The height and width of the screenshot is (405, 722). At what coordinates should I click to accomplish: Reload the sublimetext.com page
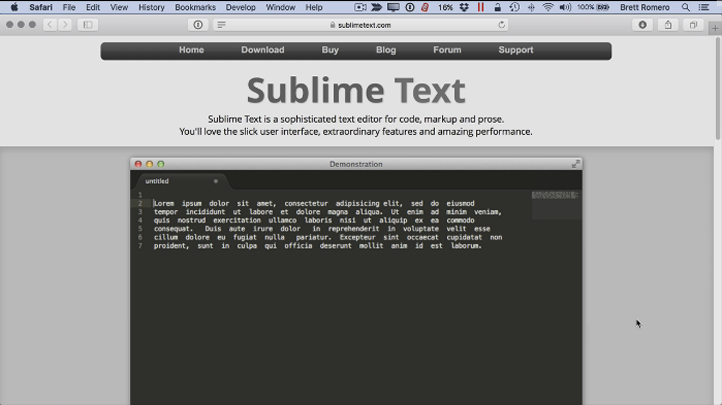click(501, 25)
